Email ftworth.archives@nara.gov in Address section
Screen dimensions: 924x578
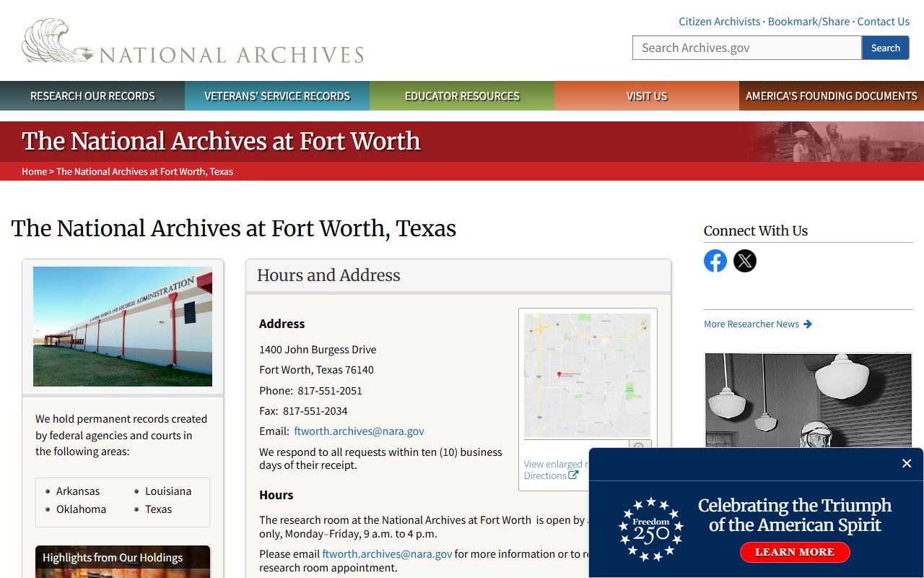click(x=359, y=431)
